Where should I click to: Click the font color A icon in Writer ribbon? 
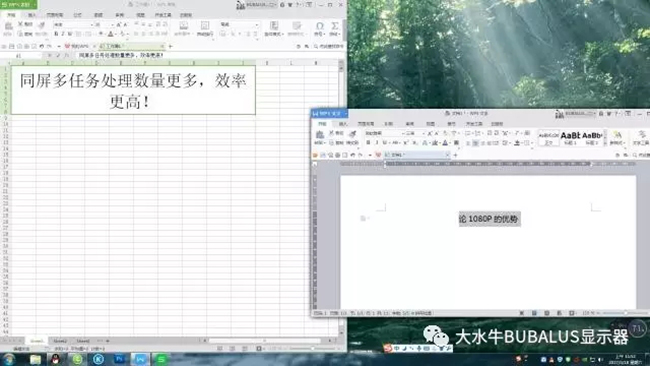point(445,143)
